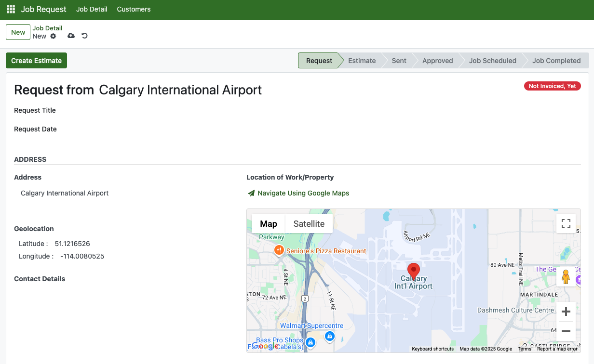Toggle fullscreen view on the map
594x364 pixels.
tap(566, 223)
